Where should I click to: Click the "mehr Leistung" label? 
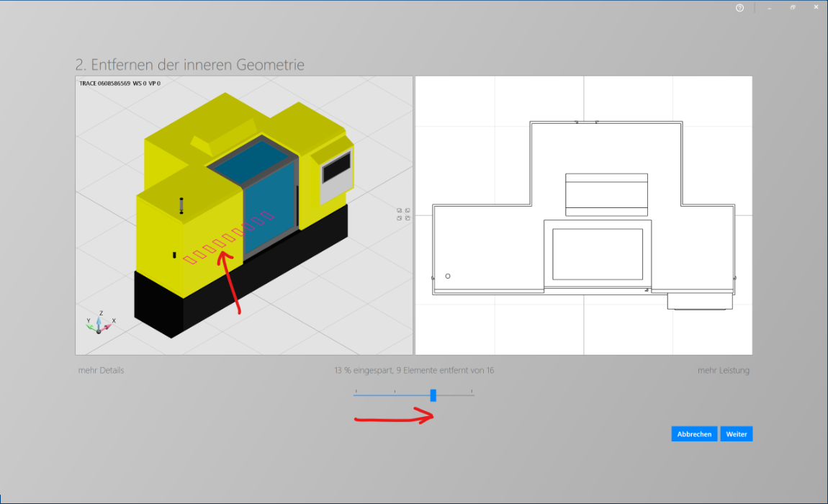pyautogui.click(x=723, y=370)
